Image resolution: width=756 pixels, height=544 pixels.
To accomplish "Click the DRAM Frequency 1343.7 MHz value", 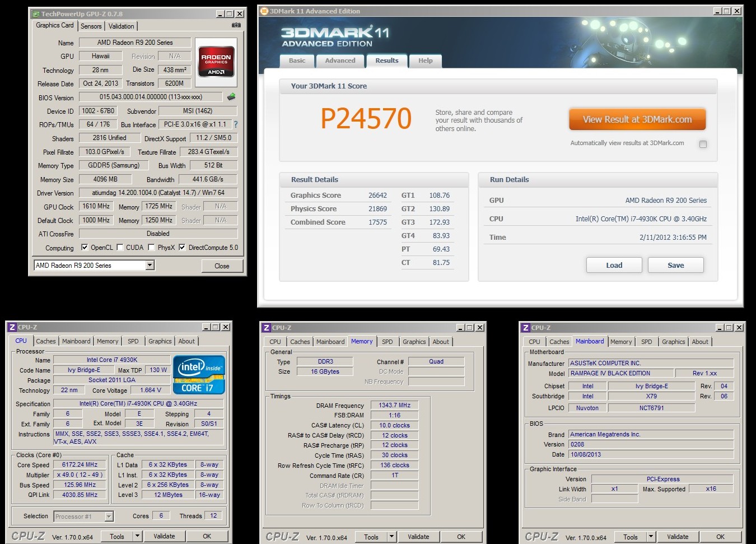I will [x=394, y=405].
